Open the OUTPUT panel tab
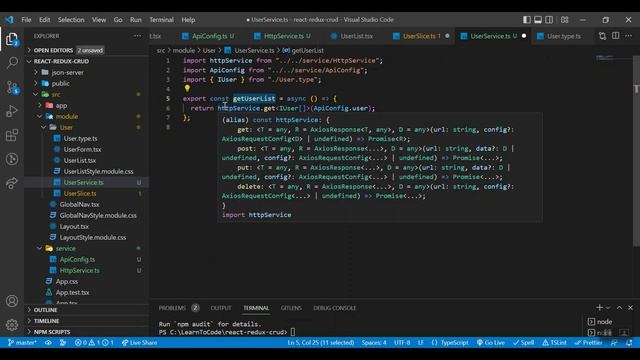Screen dimensions: 640x360 [x=221, y=308]
